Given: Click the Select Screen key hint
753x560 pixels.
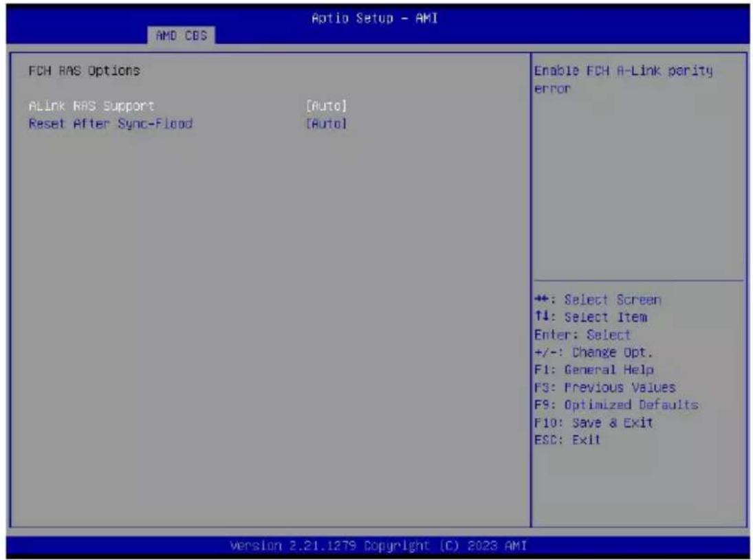Looking at the screenshot, I should coord(598,300).
